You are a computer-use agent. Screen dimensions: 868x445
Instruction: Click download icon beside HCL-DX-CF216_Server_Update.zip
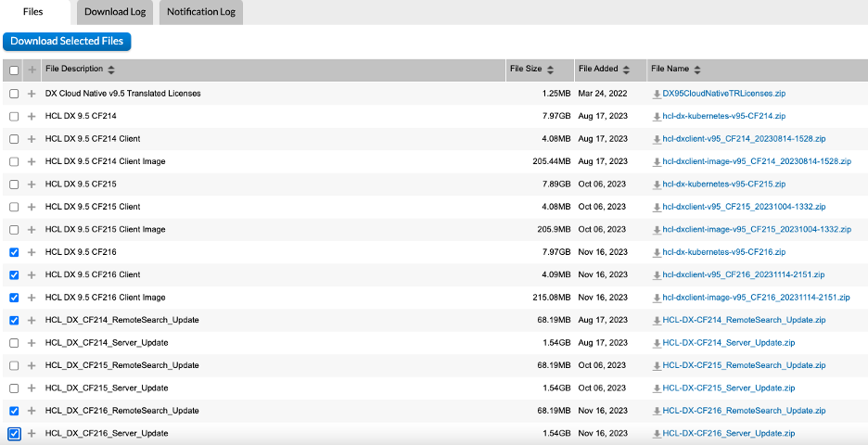pyautogui.click(x=657, y=435)
